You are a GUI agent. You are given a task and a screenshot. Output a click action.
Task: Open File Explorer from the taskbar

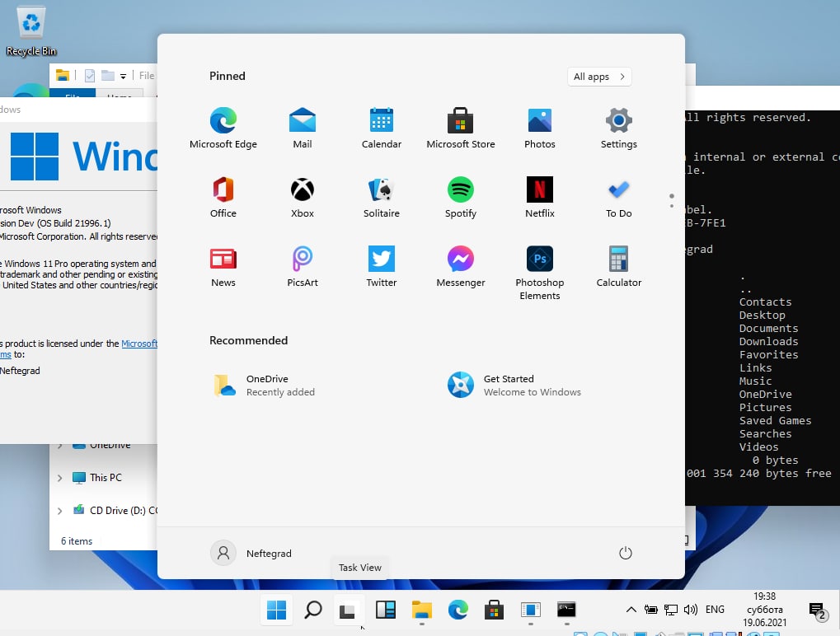click(421, 610)
